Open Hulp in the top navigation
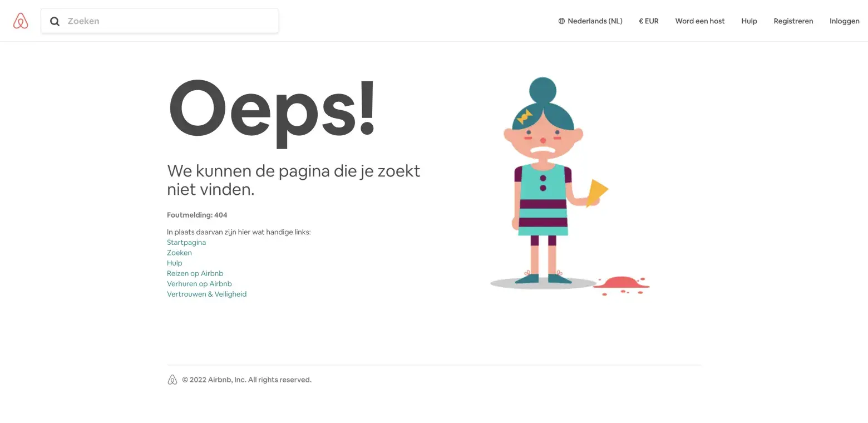The height and width of the screenshot is (423, 868). click(x=749, y=21)
